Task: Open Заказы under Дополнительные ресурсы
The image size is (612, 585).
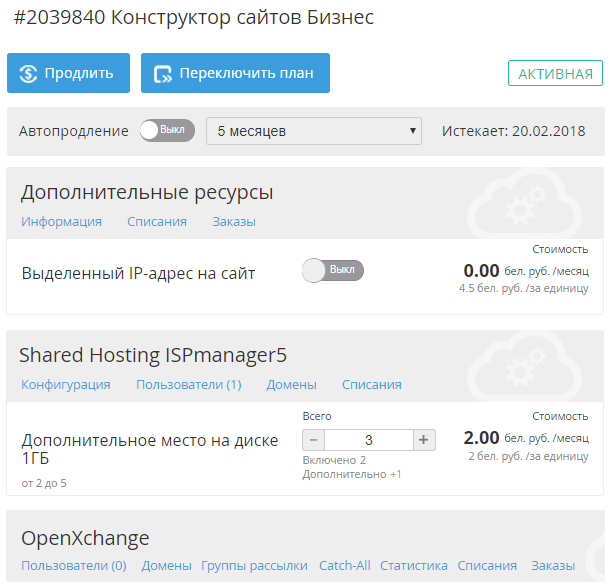Action: tap(234, 222)
